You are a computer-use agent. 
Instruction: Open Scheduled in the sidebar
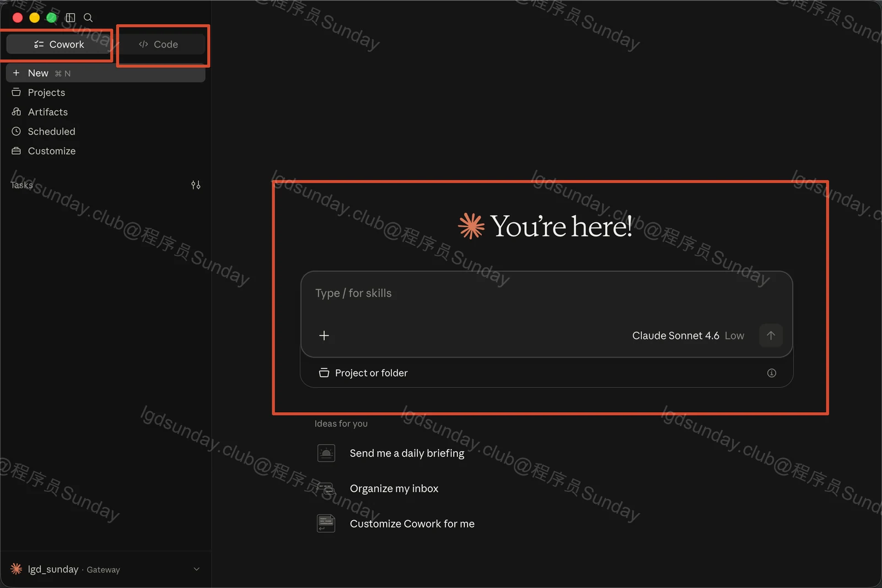105,131
